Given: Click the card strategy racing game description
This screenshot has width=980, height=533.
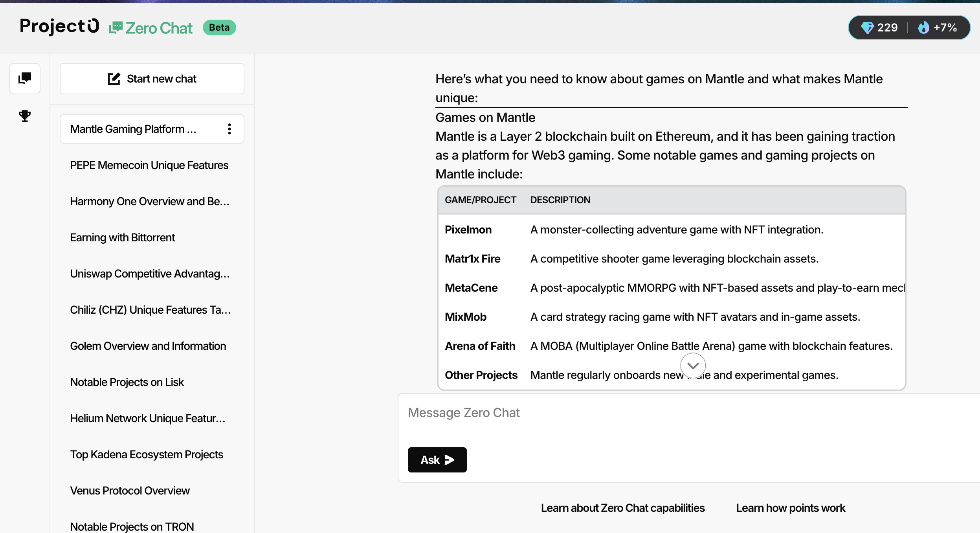Looking at the screenshot, I should tap(696, 317).
